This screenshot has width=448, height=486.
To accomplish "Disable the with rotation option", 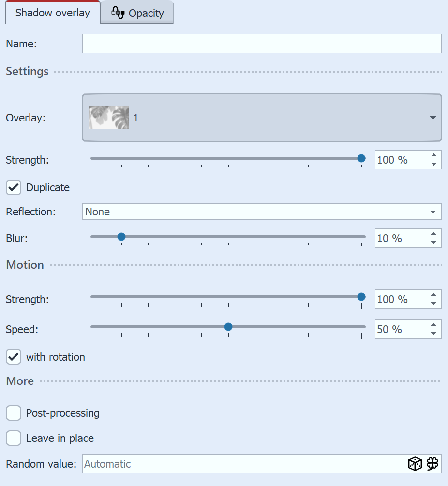I will [13, 357].
